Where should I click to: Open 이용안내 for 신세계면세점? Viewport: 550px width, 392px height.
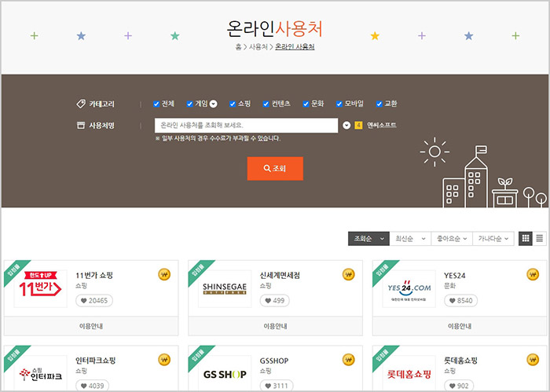pyautogui.click(x=275, y=326)
